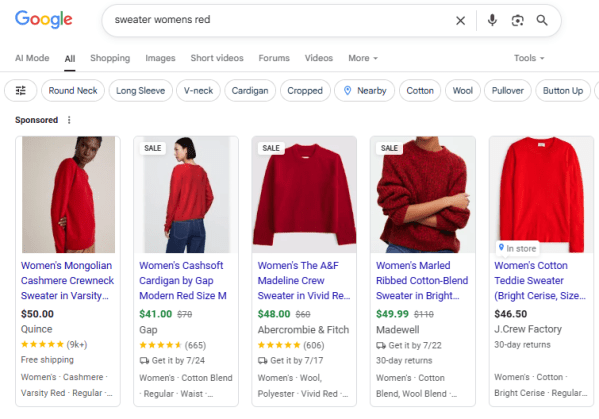
Task: Switch to the AI Mode tab
Action: tap(32, 58)
